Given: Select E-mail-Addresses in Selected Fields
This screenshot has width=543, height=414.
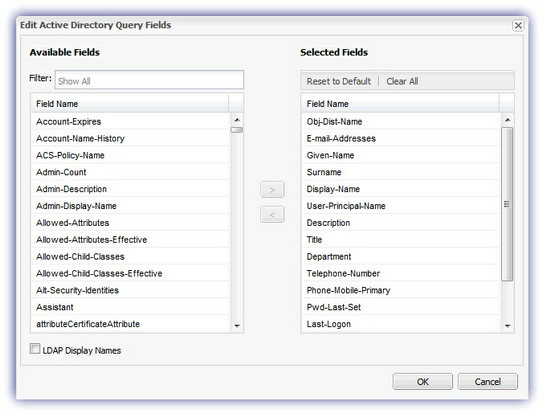Looking at the screenshot, I should click(x=401, y=138).
